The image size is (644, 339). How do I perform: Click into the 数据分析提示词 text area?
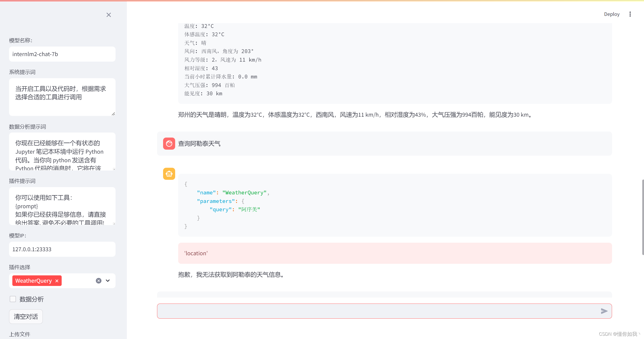tap(62, 151)
